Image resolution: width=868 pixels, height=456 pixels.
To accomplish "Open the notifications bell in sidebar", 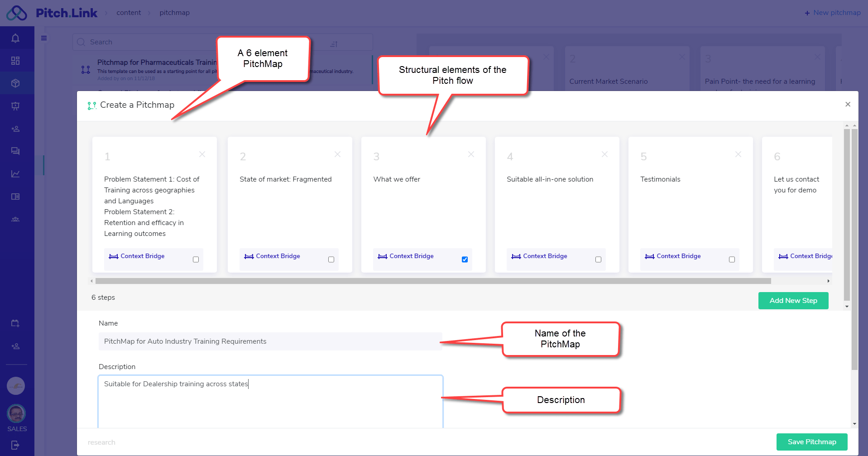I will (15, 38).
